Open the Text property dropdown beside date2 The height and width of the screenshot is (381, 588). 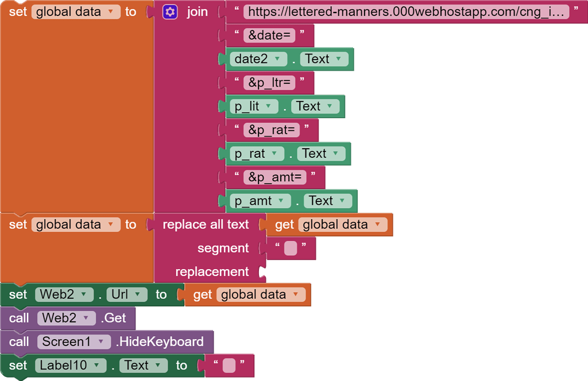tap(323, 59)
